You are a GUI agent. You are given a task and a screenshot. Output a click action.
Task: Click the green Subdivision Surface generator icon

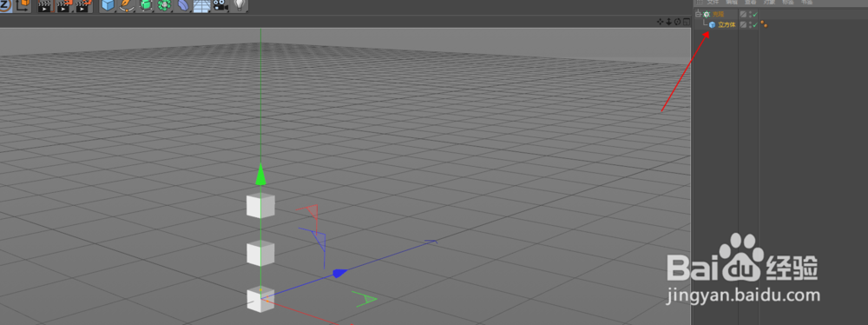tap(146, 5)
